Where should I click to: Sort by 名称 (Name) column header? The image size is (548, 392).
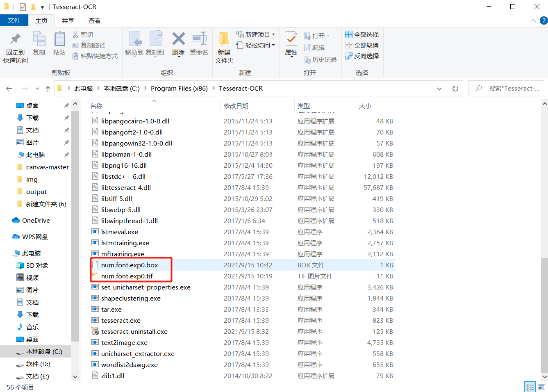tap(96, 106)
